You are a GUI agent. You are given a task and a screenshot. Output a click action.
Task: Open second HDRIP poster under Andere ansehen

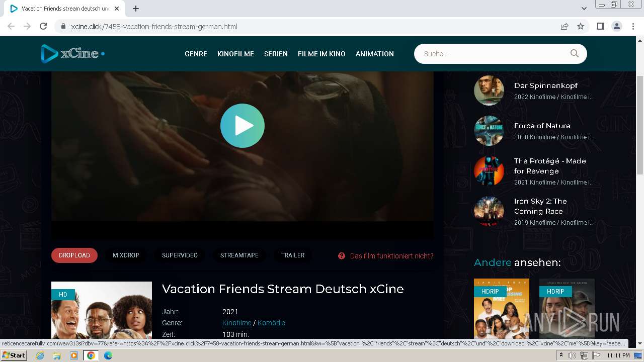tap(567, 309)
